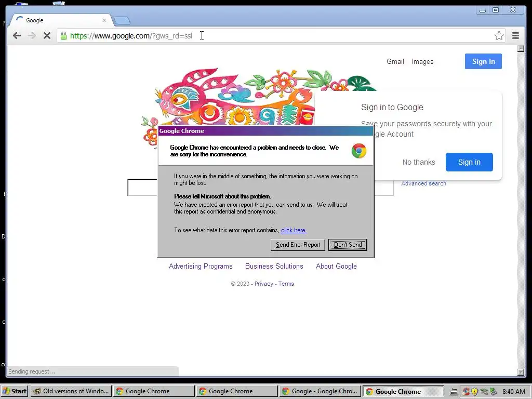Viewport: 532px width, 399px height.
Task: Click the system clock showing 8:40 AM
Action: click(514, 392)
